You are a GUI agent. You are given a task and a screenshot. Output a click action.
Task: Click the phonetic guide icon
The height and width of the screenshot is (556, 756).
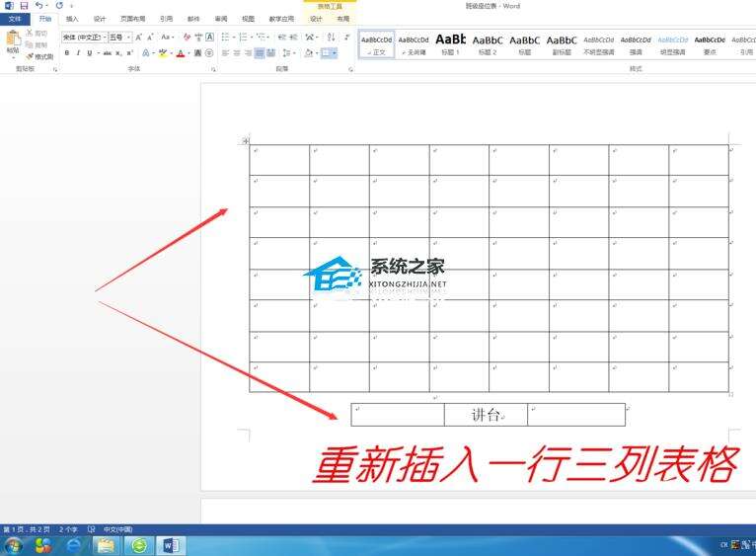point(198,38)
